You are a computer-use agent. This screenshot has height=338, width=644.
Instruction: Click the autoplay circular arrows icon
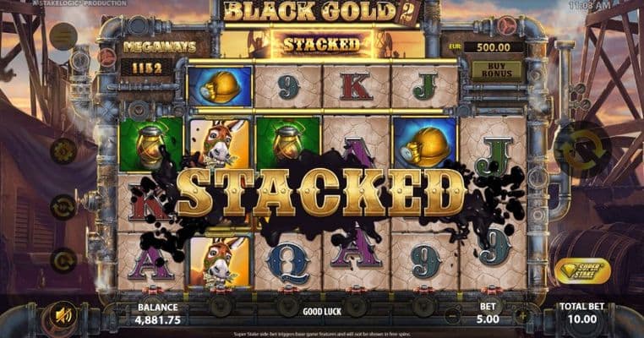(x=63, y=206)
